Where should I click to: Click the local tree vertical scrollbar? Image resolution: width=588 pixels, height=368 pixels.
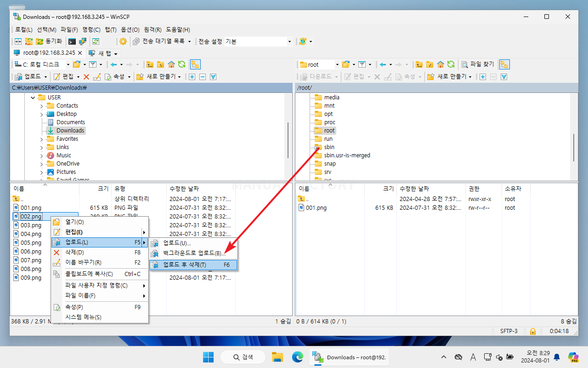coord(288,140)
